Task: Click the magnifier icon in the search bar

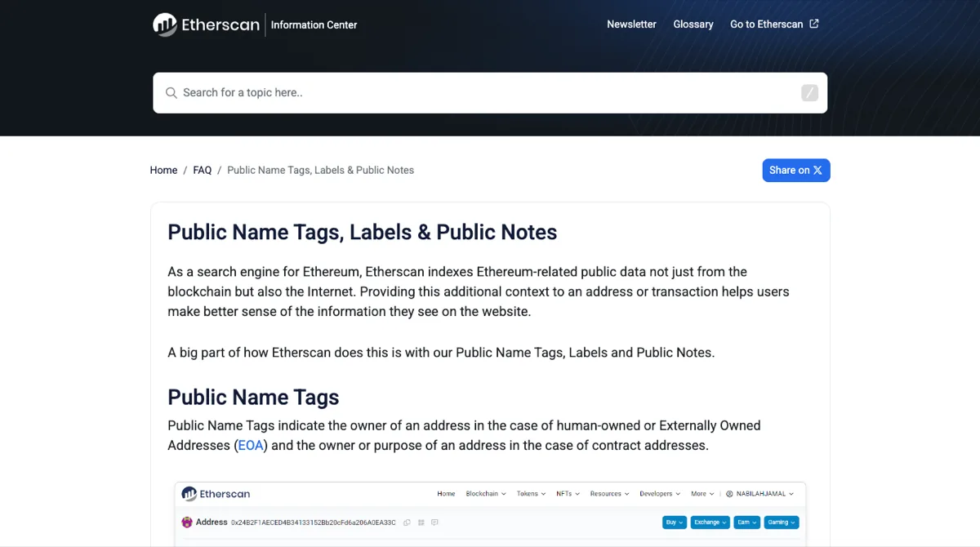Action: tap(171, 93)
